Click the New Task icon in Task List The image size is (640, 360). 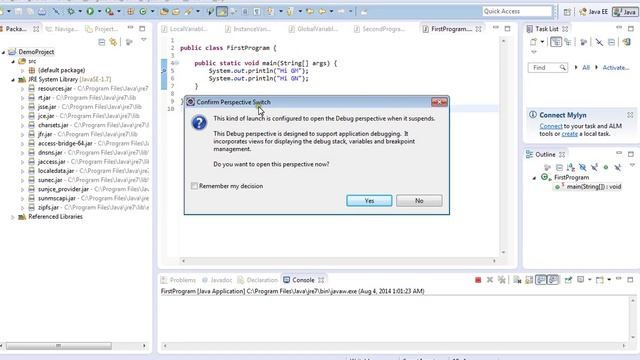pyautogui.click(x=533, y=42)
